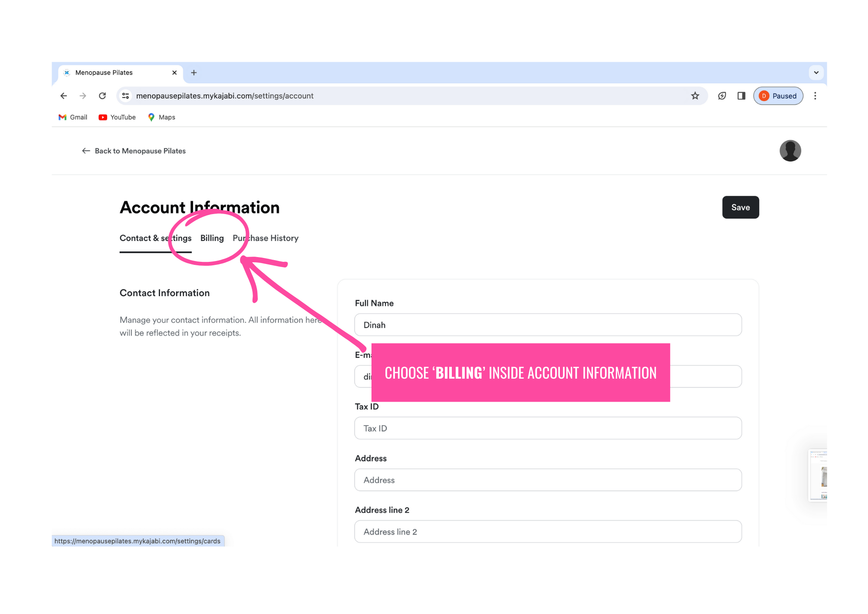Image resolution: width=868 pixels, height=614 pixels.
Task: Click the browser back arrow
Action: point(64,96)
